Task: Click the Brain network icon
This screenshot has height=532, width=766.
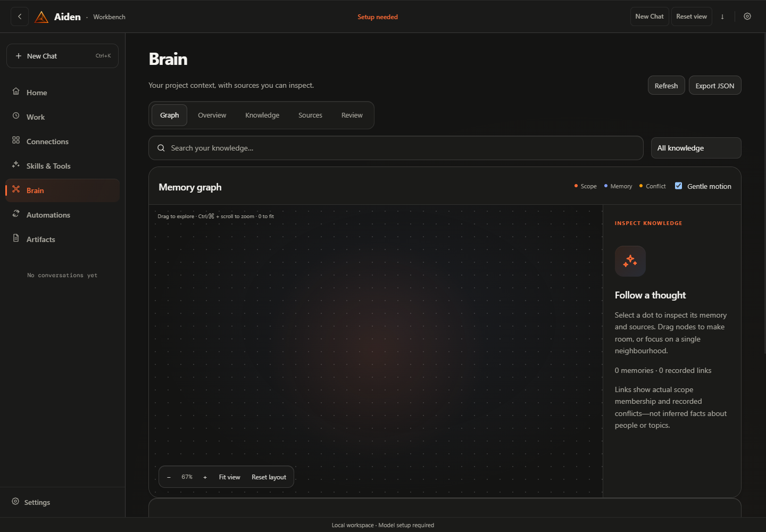Action: (16, 189)
